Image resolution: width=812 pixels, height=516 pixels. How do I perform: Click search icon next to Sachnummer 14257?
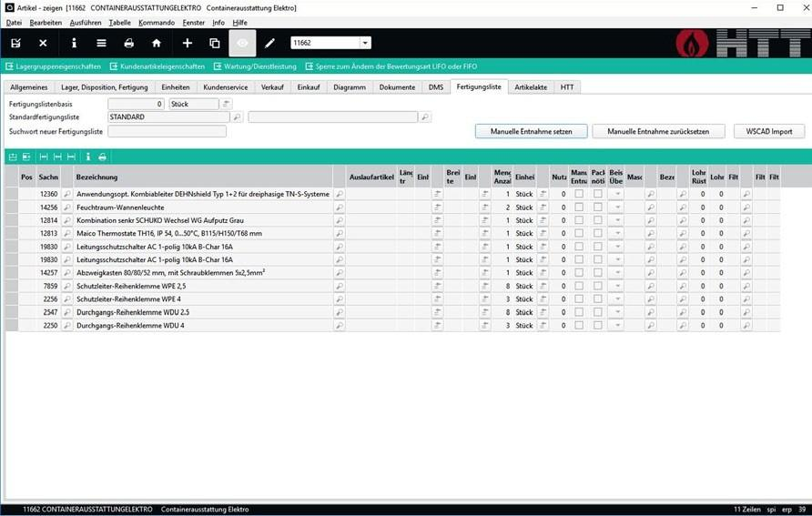coord(66,273)
